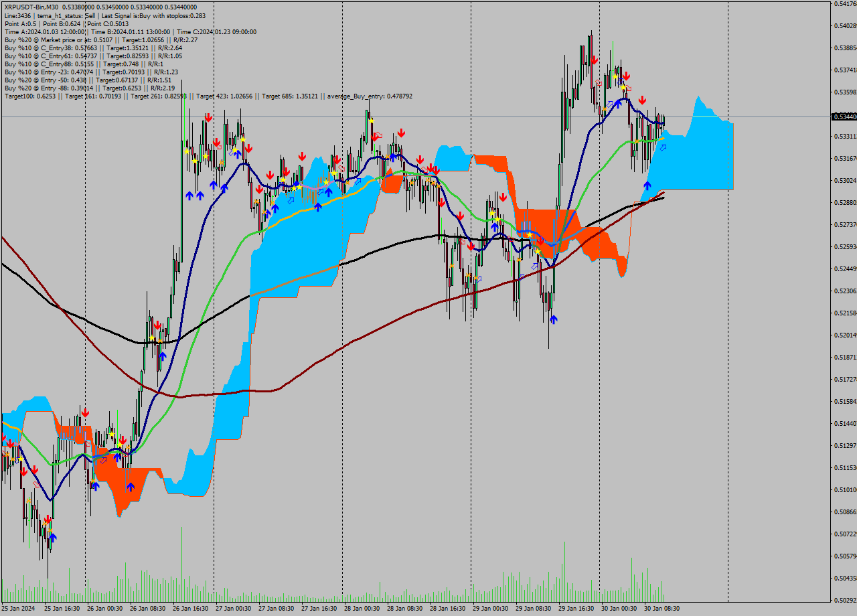Select the price scale label starting 0.5302
The image size is (857, 616).
click(845, 181)
